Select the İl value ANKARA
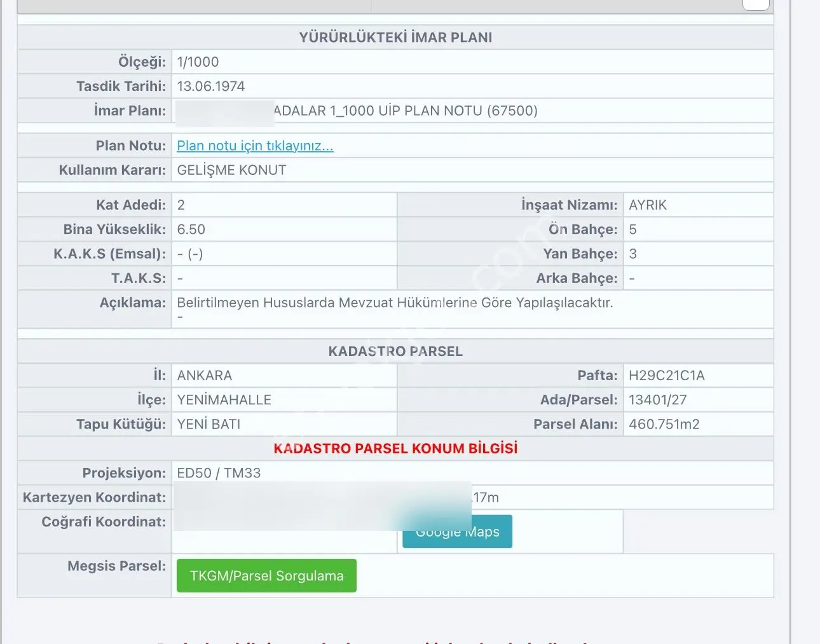This screenshot has height=644, width=820. pos(205,375)
